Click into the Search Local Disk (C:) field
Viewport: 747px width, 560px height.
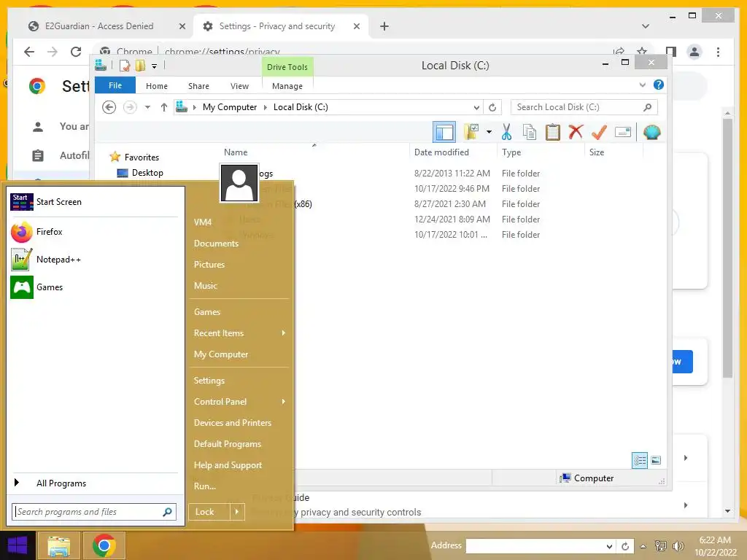(584, 107)
